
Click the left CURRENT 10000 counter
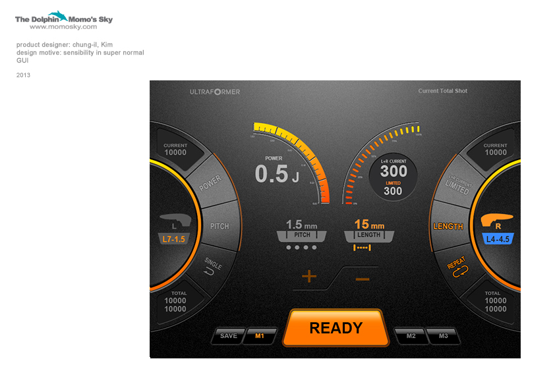(175, 150)
